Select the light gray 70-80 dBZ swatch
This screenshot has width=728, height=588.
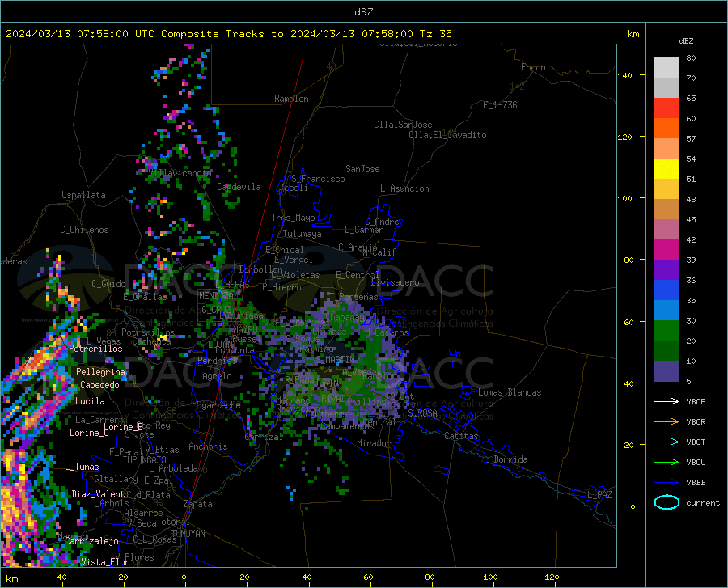pos(667,67)
